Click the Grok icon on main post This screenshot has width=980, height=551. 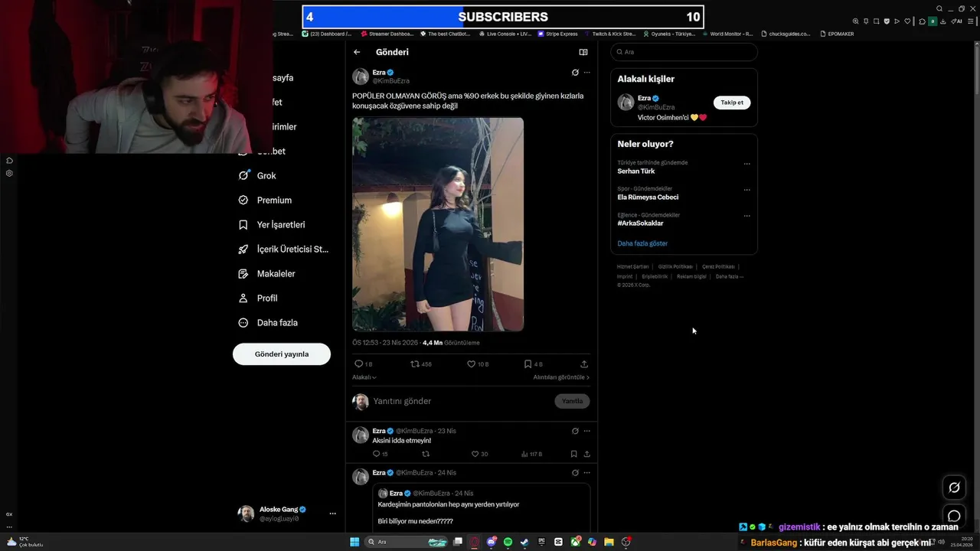(x=575, y=73)
